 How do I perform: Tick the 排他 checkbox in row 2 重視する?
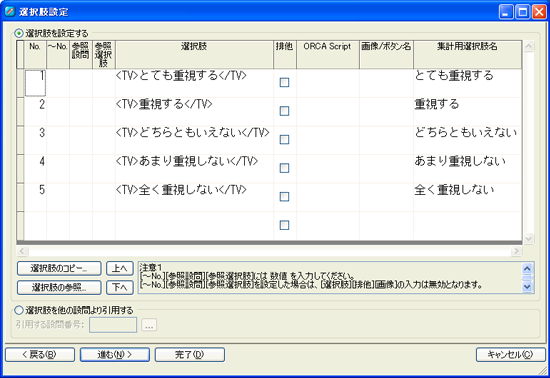(284, 111)
